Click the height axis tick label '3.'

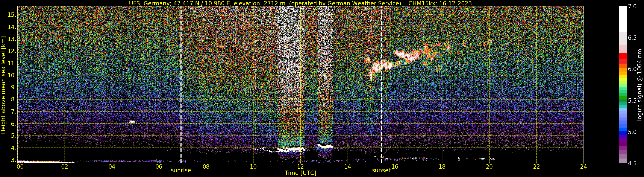(x=13, y=160)
